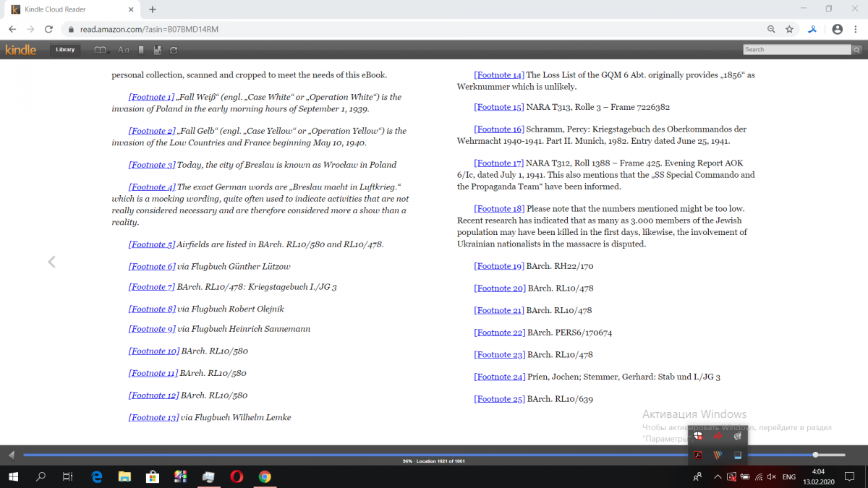The height and width of the screenshot is (488, 868).
Task: Open the Footnote 1 link
Action: pos(151,97)
